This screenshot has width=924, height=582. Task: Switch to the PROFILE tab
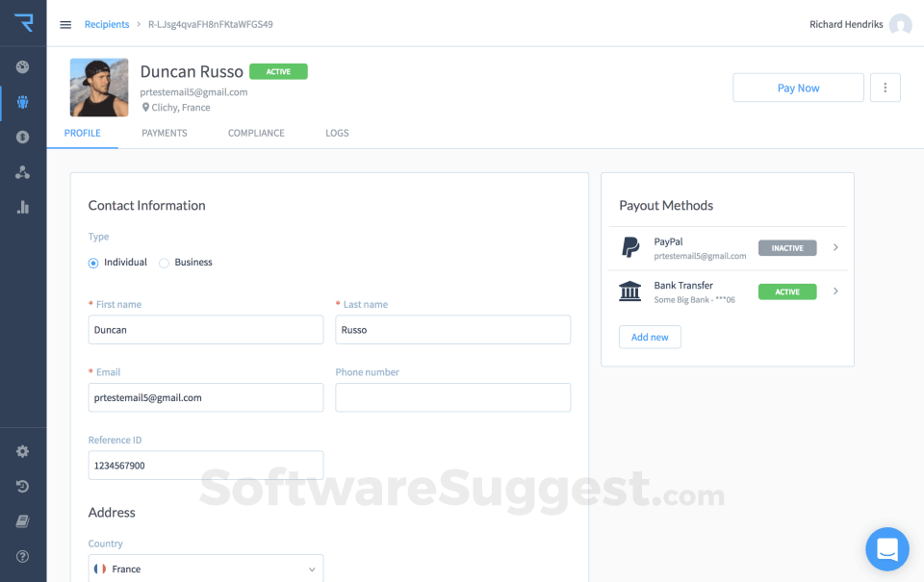click(83, 133)
